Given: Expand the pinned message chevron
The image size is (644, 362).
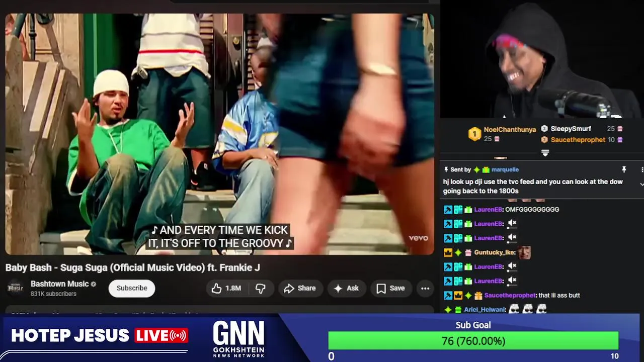Looking at the screenshot, I should (641, 185).
